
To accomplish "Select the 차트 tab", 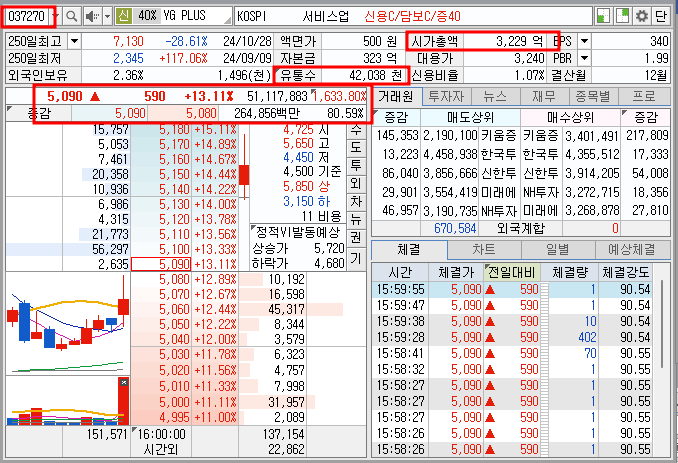I will (x=484, y=249).
